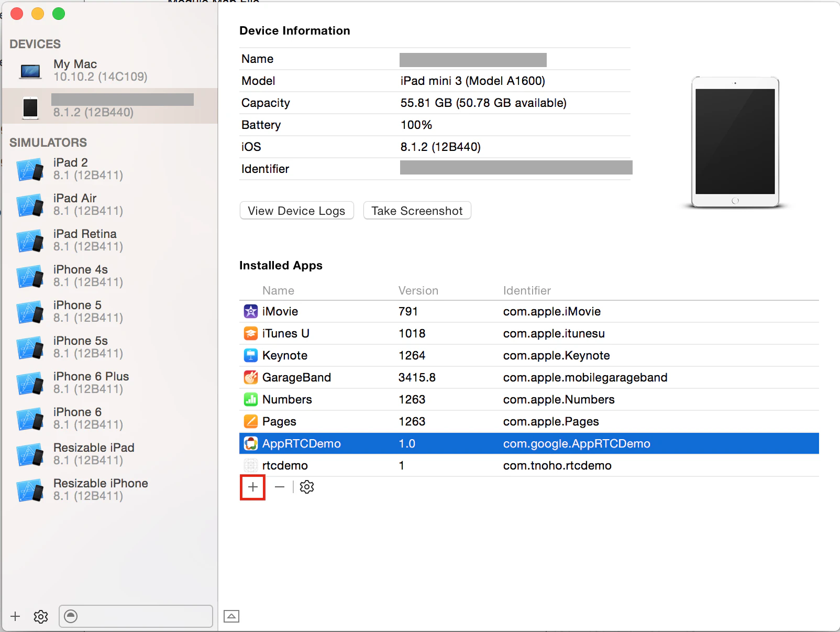The height and width of the screenshot is (632, 840).
Task: Click the filter recent icon in search field
Action: pos(71,616)
